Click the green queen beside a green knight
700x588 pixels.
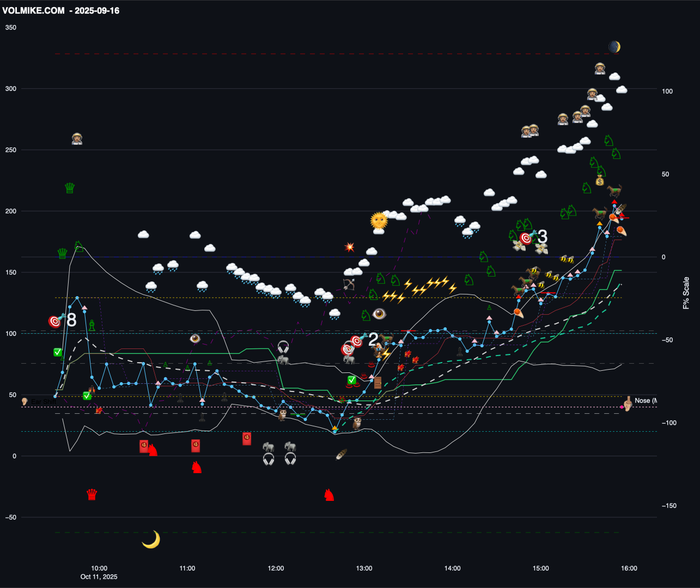tap(63, 254)
